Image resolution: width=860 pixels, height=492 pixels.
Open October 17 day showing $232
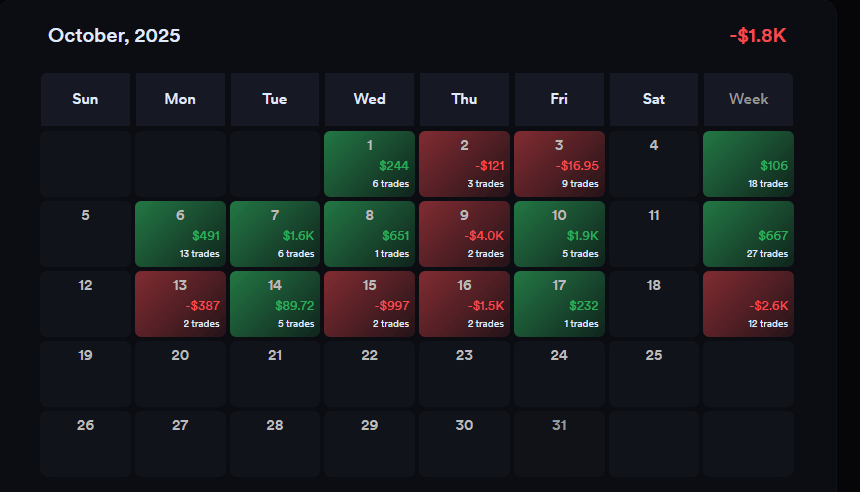pyautogui.click(x=559, y=304)
